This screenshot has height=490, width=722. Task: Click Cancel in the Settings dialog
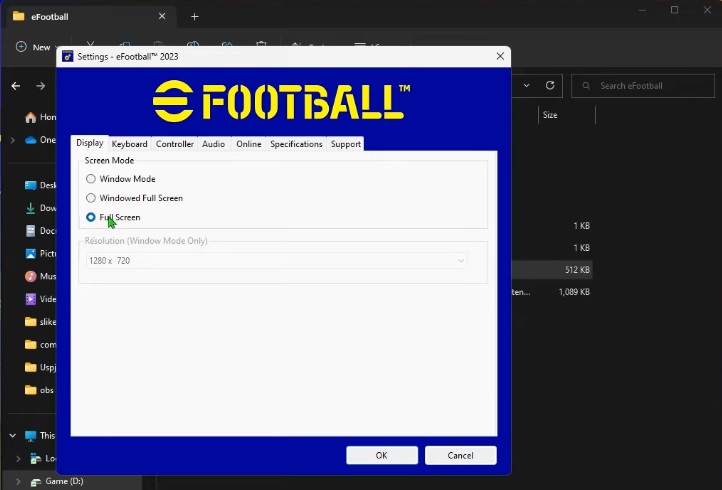point(460,455)
